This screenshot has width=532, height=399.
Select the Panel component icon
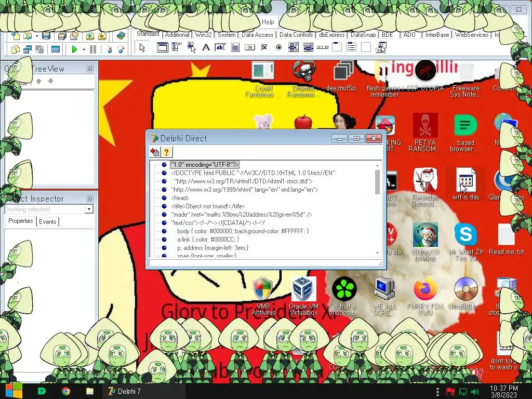pyautogui.click(x=366, y=47)
